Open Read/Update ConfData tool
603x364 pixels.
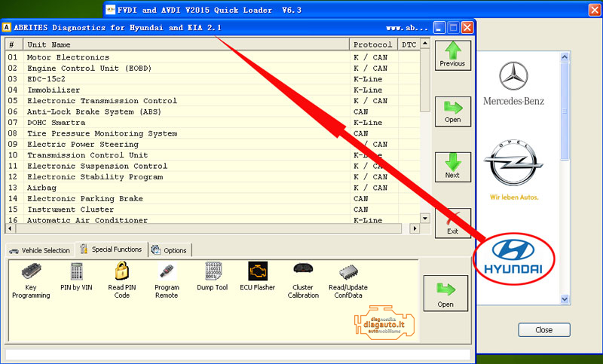[x=347, y=280]
